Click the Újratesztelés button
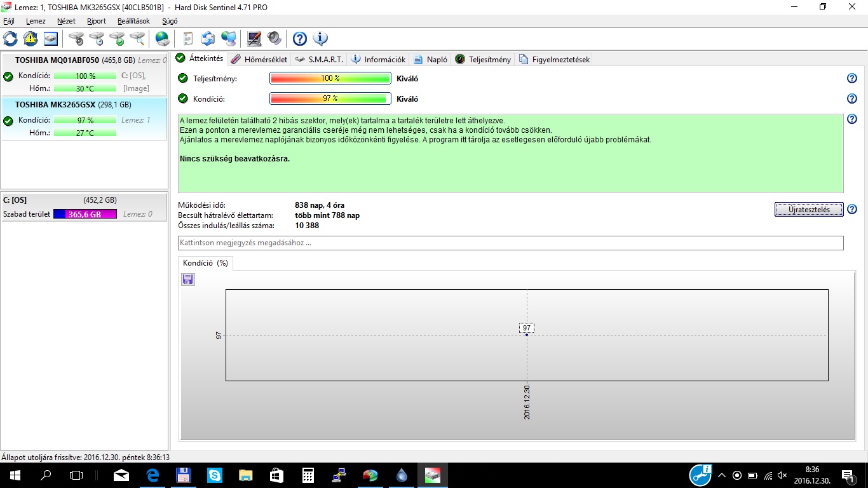Viewport: 868px width, 488px height. pos(809,209)
